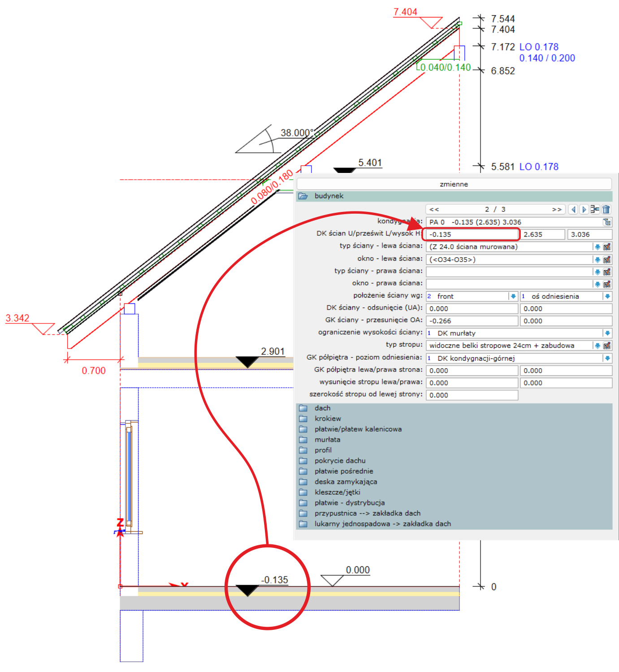Click the 'zmienne' header button

click(x=454, y=184)
